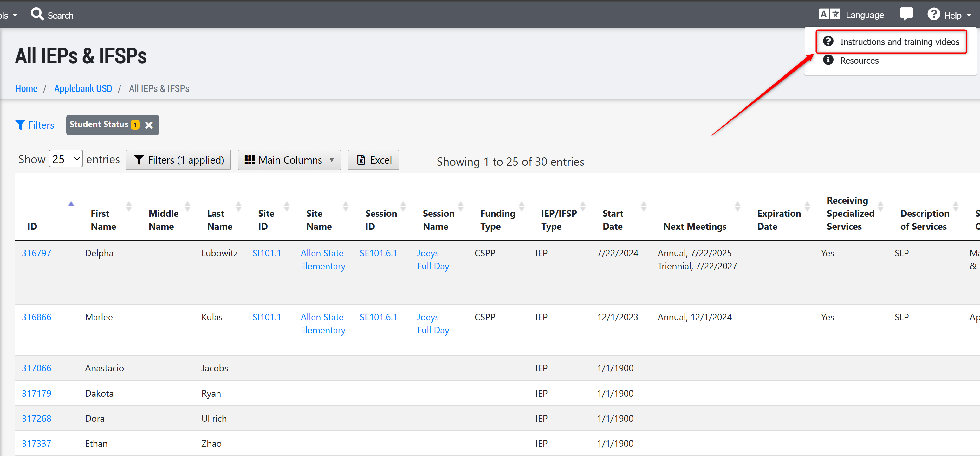The width and height of the screenshot is (980, 456).
Task: Select Resources menu item
Action: click(x=859, y=61)
